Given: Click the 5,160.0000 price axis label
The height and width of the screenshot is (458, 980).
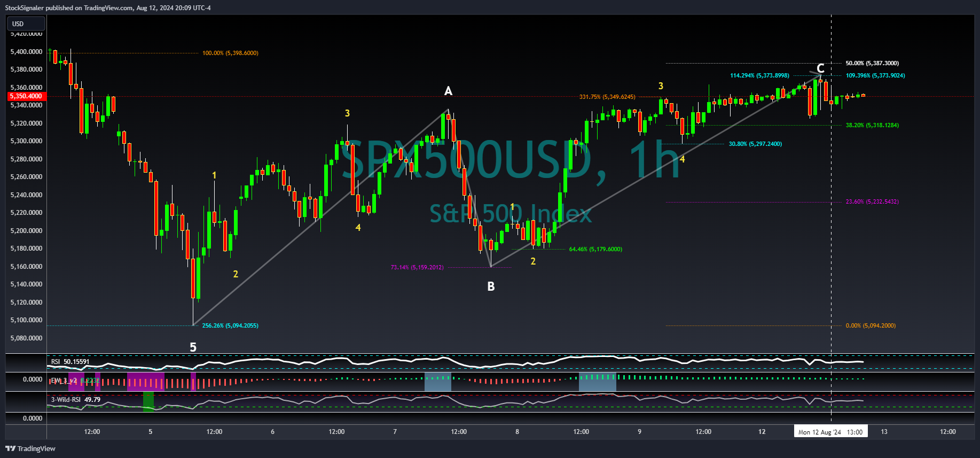Looking at the screenshot, I should click(x=26, y=266).
